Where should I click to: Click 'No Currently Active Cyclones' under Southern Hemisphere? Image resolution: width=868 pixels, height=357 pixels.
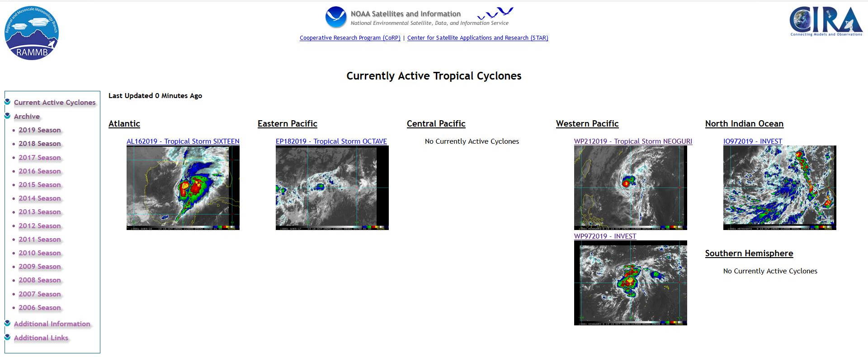[x=770, y=271]
